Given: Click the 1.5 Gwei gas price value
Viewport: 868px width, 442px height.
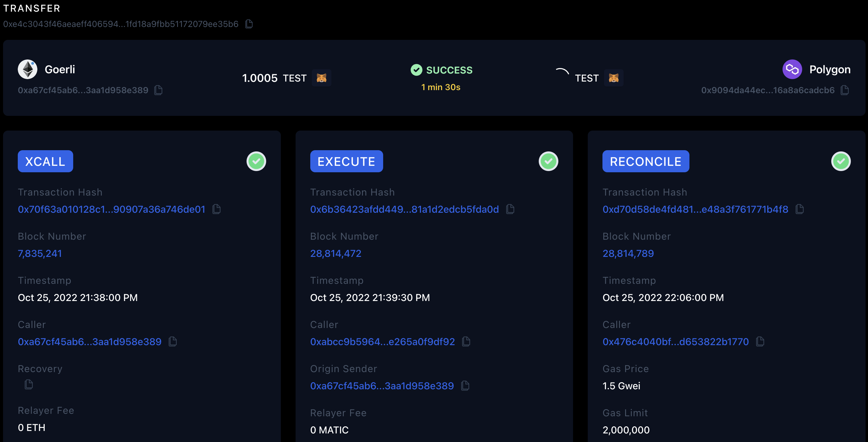Looking at the screenshot, I should tap(621, 386).
